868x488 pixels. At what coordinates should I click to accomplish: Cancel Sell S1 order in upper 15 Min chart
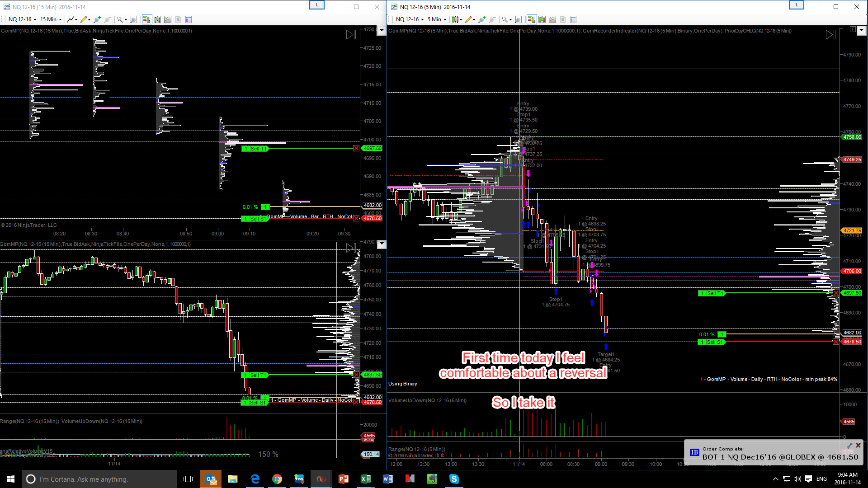[356, 219]
